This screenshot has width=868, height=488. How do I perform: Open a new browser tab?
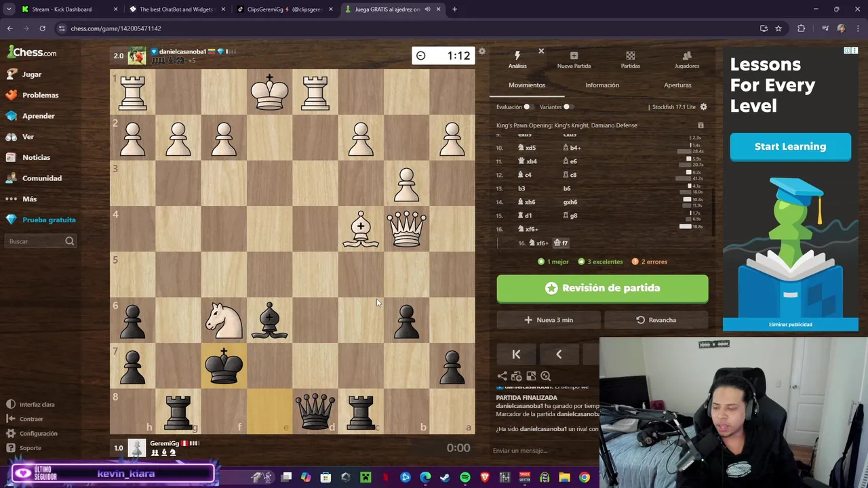[x=454, y=9]
